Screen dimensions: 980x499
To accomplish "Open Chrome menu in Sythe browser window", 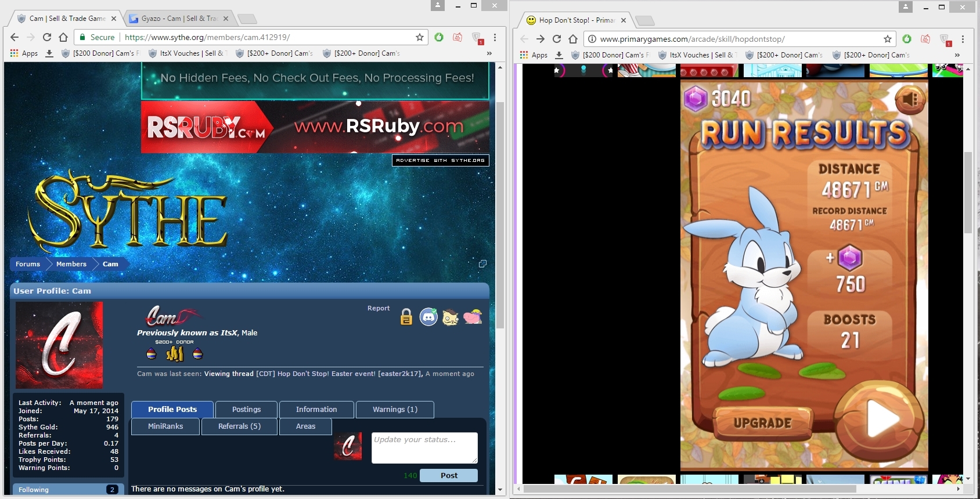I will point(495,37).
